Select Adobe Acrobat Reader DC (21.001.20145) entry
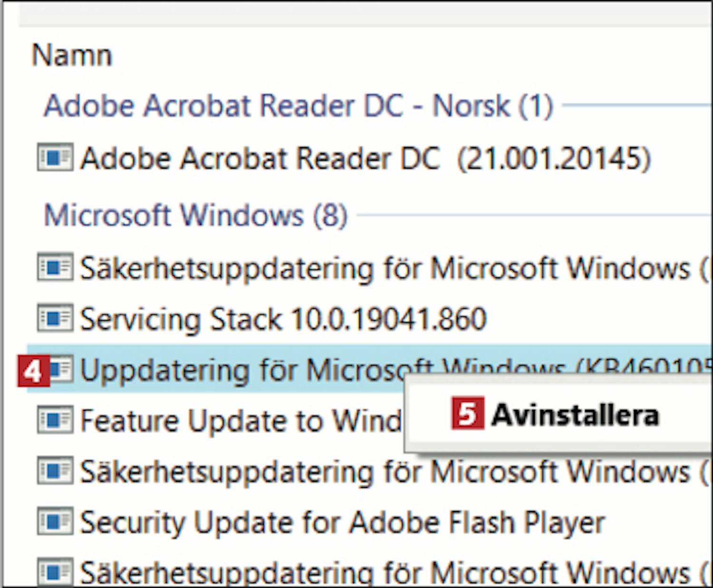This screenshot has width=713, height=588. (x=365, y=158)
